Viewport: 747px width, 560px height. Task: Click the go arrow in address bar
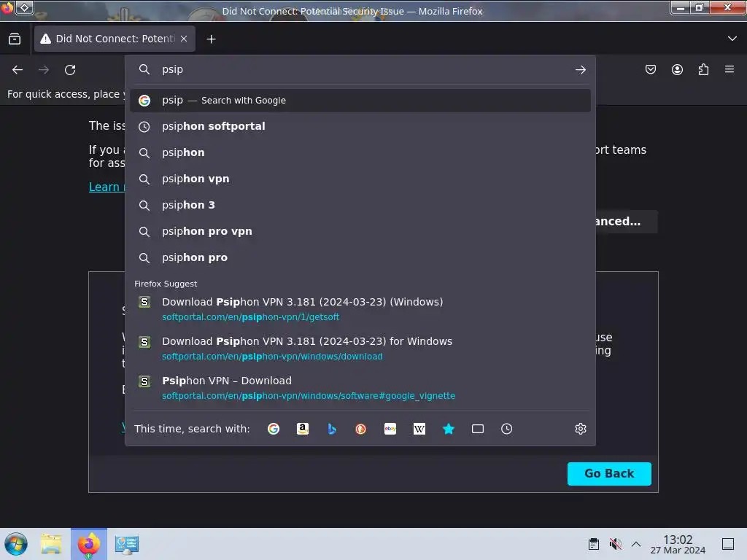pos(580,70)
